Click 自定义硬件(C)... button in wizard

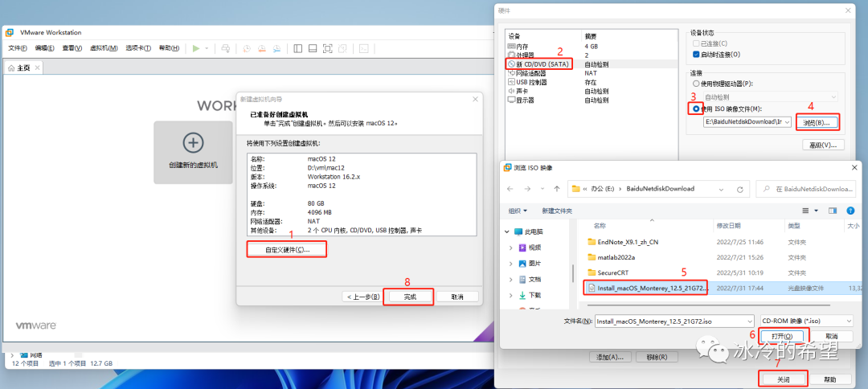coord(287,250)
